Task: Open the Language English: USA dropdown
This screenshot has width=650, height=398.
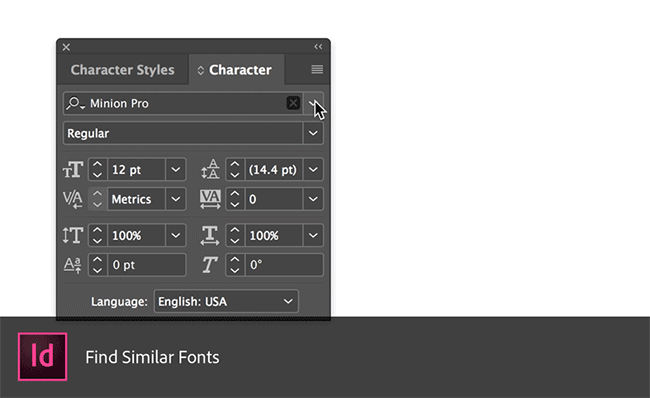Action: point(226,301)
